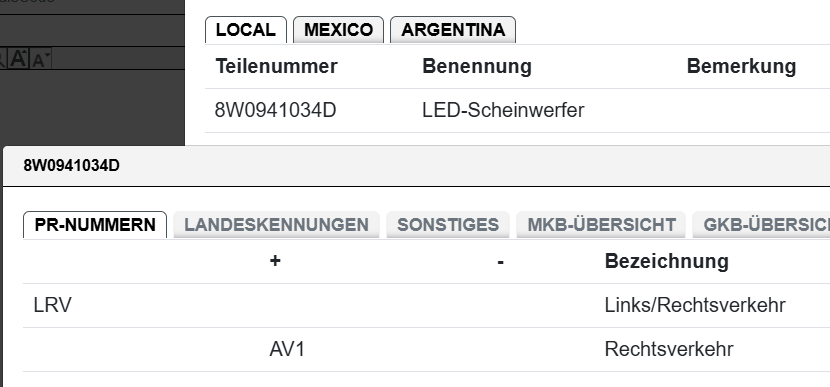The image size is (830, 387).
Task: Open the MEXICO tab
Action: (x=338, y=30)
